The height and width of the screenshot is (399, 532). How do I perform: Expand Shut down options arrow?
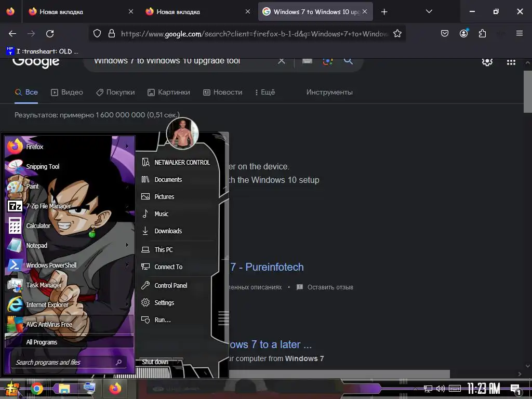click(178, 362)
